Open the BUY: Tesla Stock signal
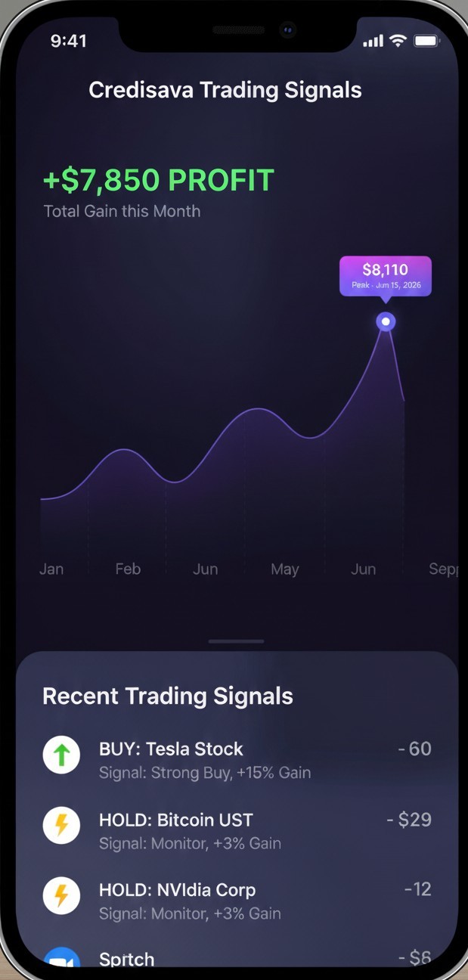 tap(171, 749)
